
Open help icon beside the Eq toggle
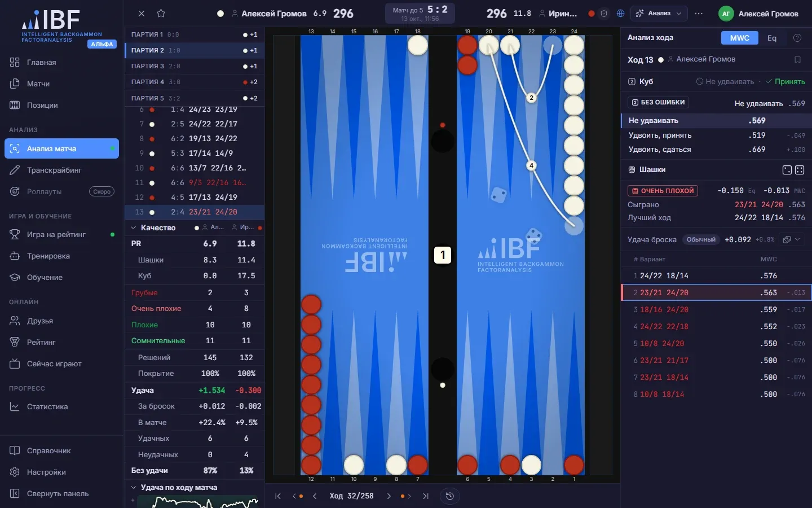(x=797, y=38)
